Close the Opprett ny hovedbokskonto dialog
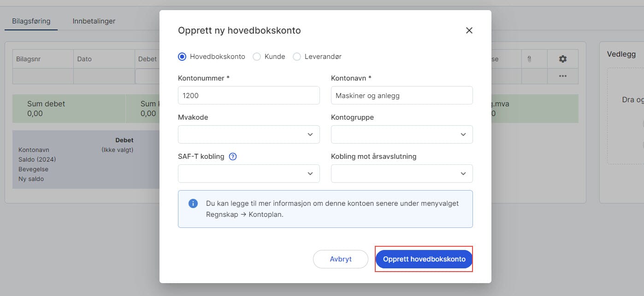644x296 pixels. 469,30
